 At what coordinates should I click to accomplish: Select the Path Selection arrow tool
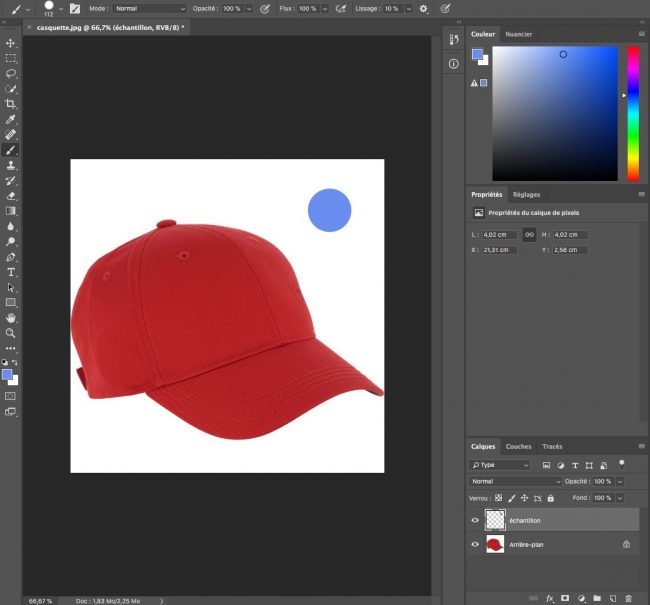click(11, 287)
